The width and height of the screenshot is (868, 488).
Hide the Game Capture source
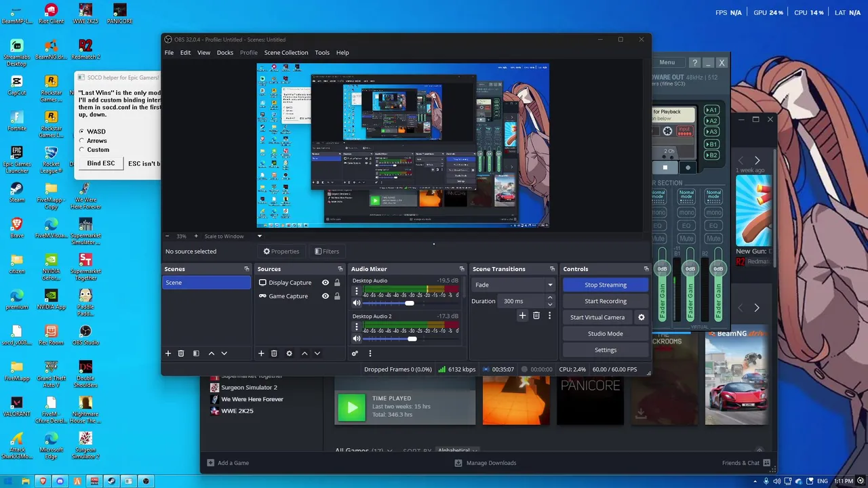[x=325, y=296]
